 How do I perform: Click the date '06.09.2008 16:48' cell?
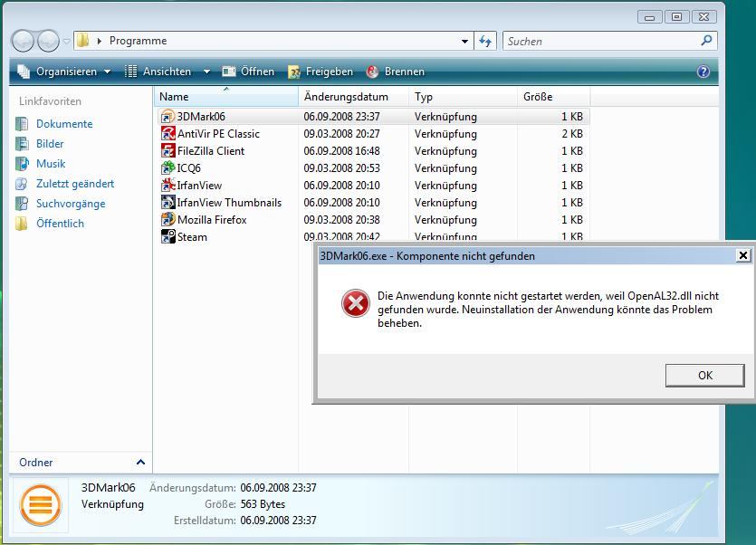point(342,151)
